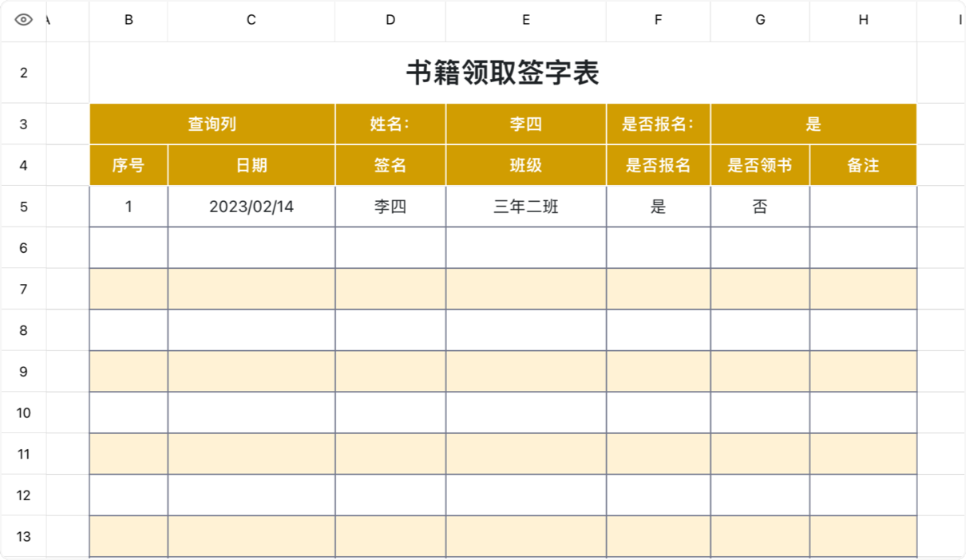The image size is (966, 560).
Task: Select row 3 header
Action: click(x=23, y=124)
